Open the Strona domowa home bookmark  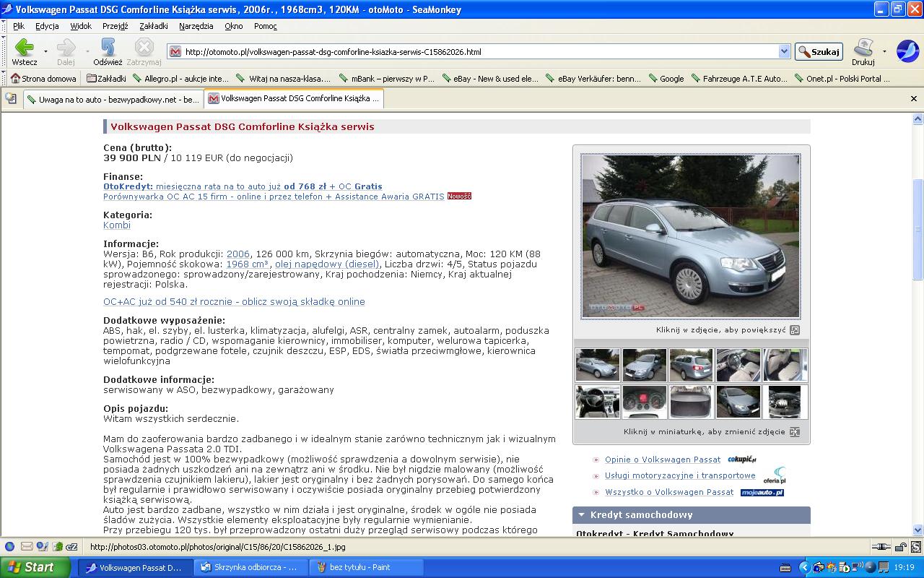click(43, 79)
